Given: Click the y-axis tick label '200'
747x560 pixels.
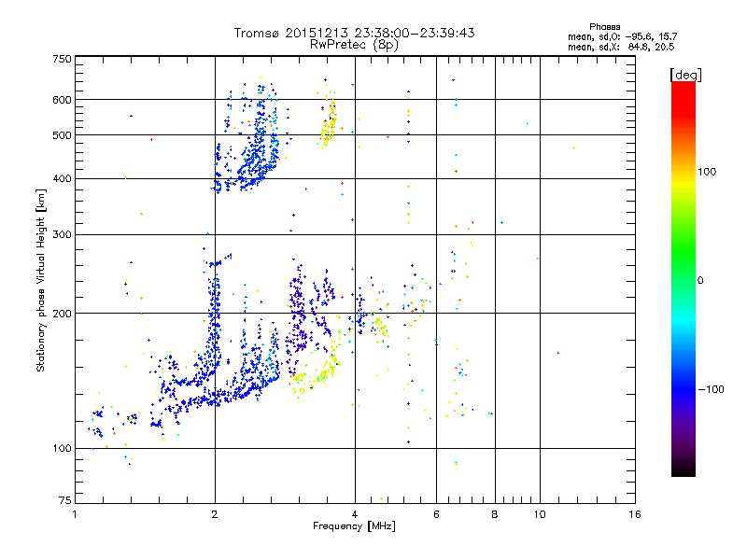Looking at the screenshot, I should [62, 314].
